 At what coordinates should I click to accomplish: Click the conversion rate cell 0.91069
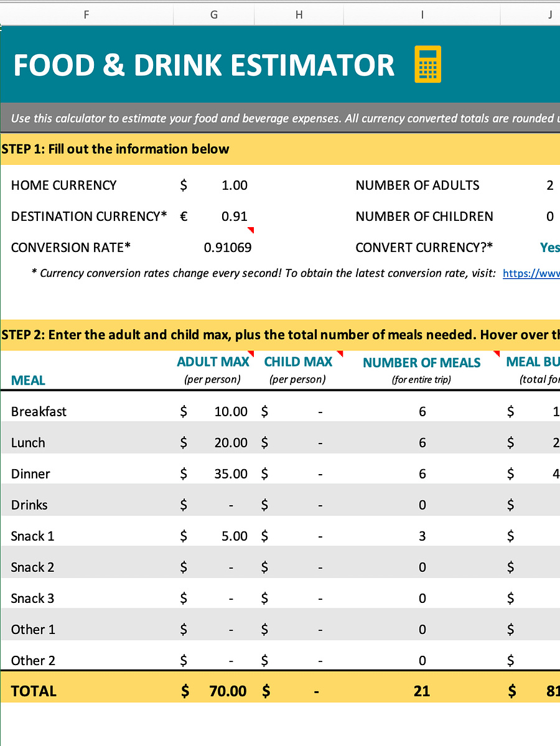[x=228, y=248]
